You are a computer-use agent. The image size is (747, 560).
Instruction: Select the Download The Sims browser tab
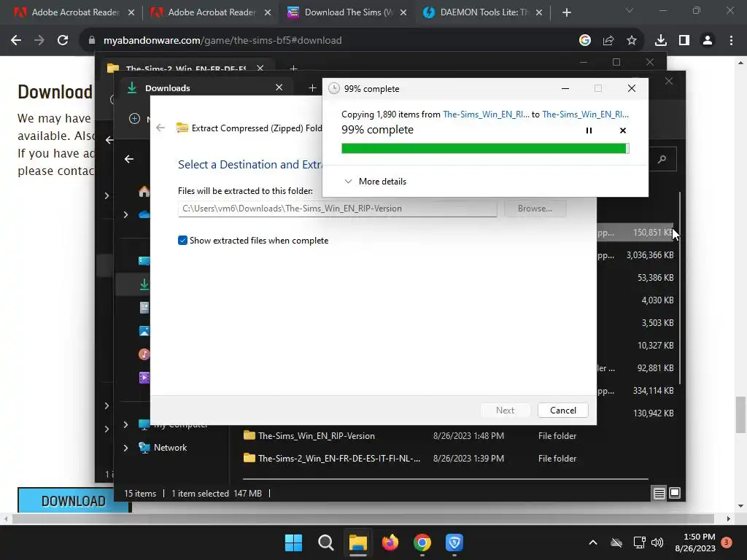click(x=347, y=12)
